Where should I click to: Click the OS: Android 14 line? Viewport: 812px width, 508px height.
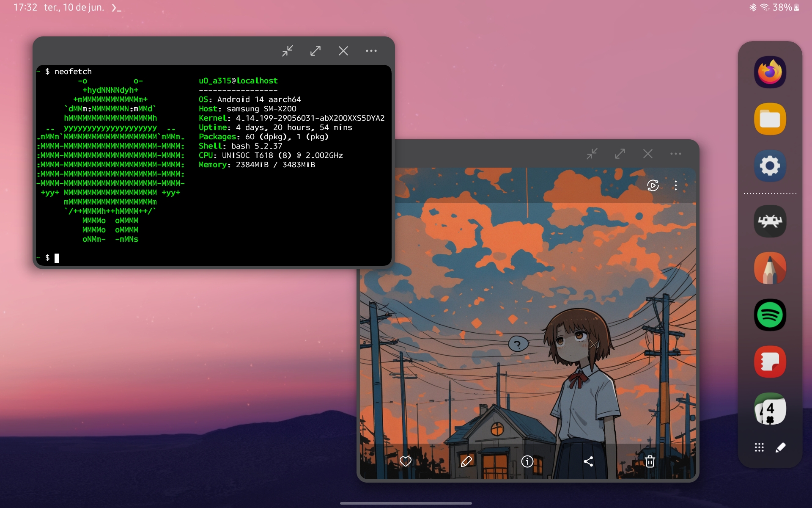click(250, 99)
